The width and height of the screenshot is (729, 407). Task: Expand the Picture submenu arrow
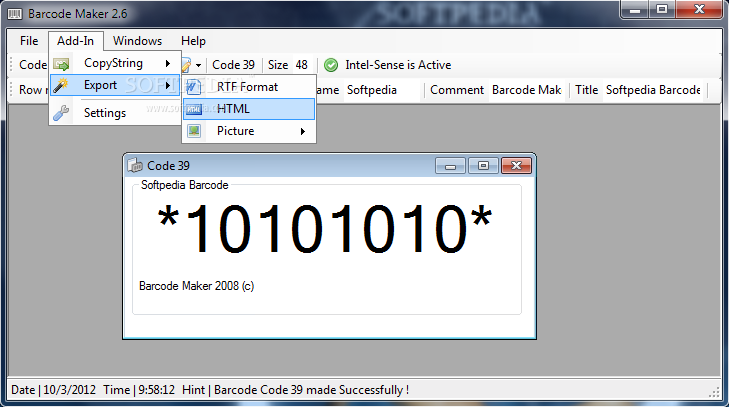303,131
